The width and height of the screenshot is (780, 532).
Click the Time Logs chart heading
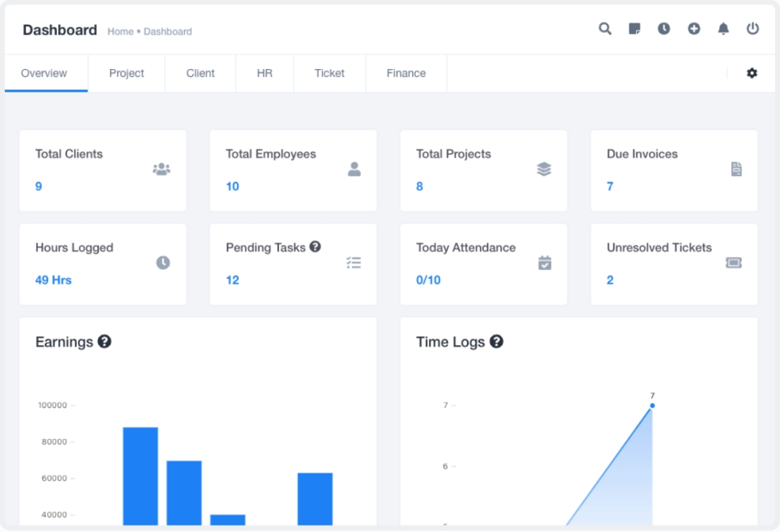pyautogui.click(x=450, y=342)
